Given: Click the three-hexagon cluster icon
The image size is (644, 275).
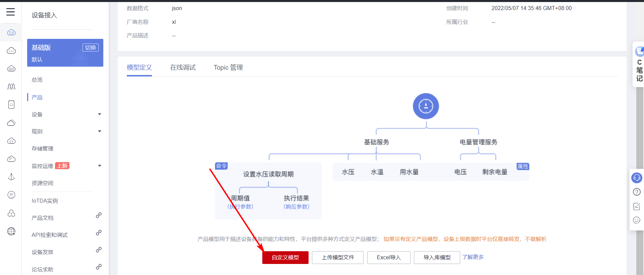Looking at the screenshot, I should click(11, 213).
